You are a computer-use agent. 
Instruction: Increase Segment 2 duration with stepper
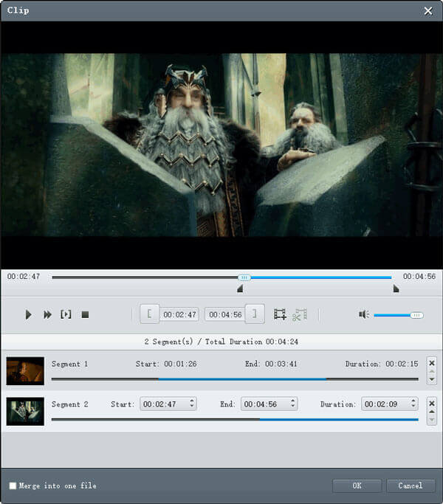[413, 401]
